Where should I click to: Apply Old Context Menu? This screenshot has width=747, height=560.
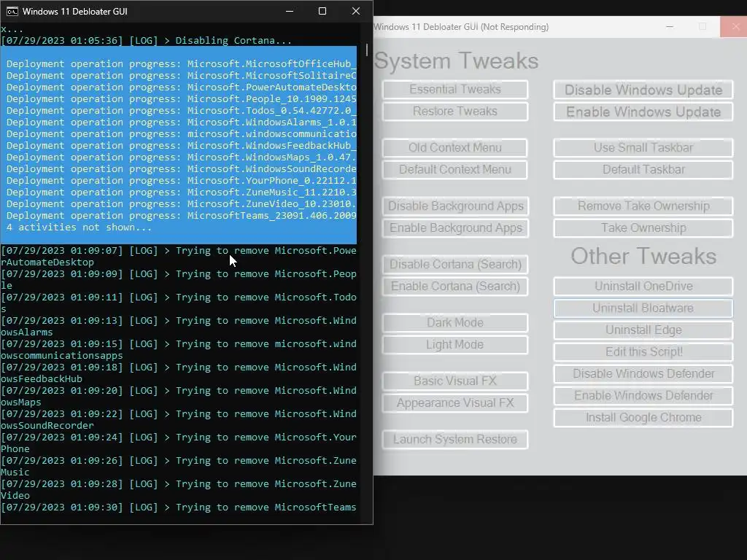coord(455,147)
